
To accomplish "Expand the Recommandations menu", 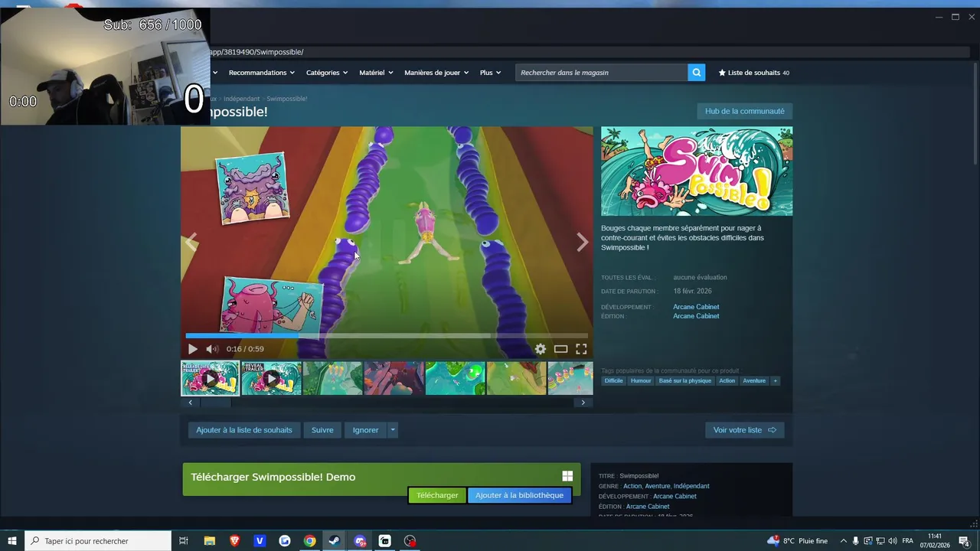I will pos(262,73).
